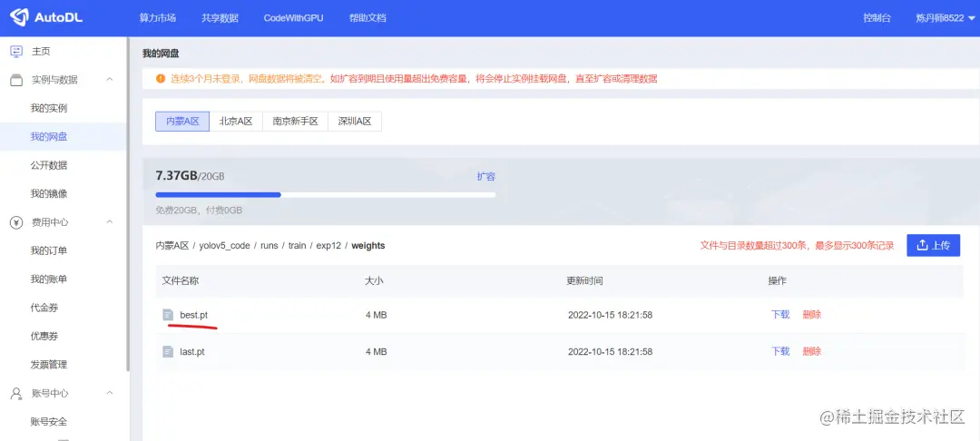Collapse the 实例与数据 section chevron
This screenshot has width=980, height=441.
[x=110, y=79]
